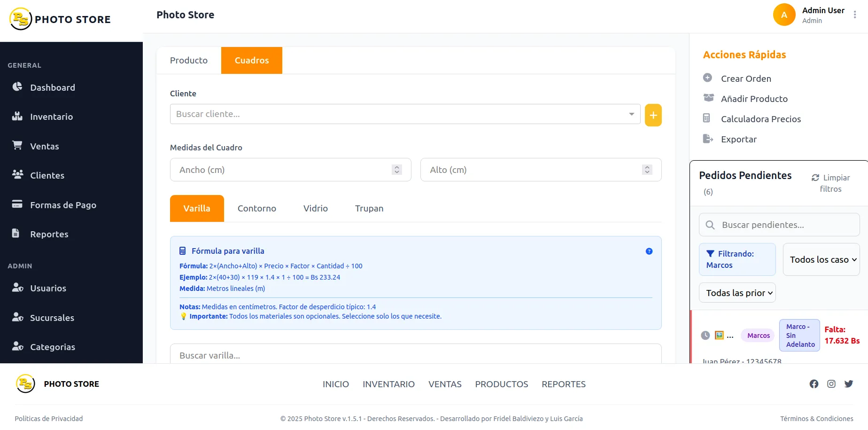Switch to the Producto tab
868x430 pixels.
(189, 61)
